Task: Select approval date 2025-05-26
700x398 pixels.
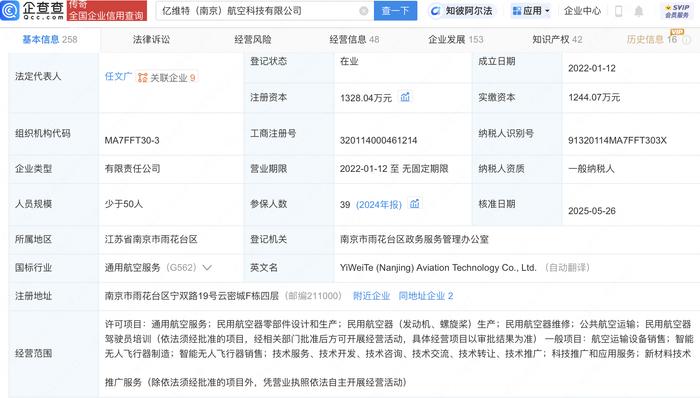Action: (592, 211)
